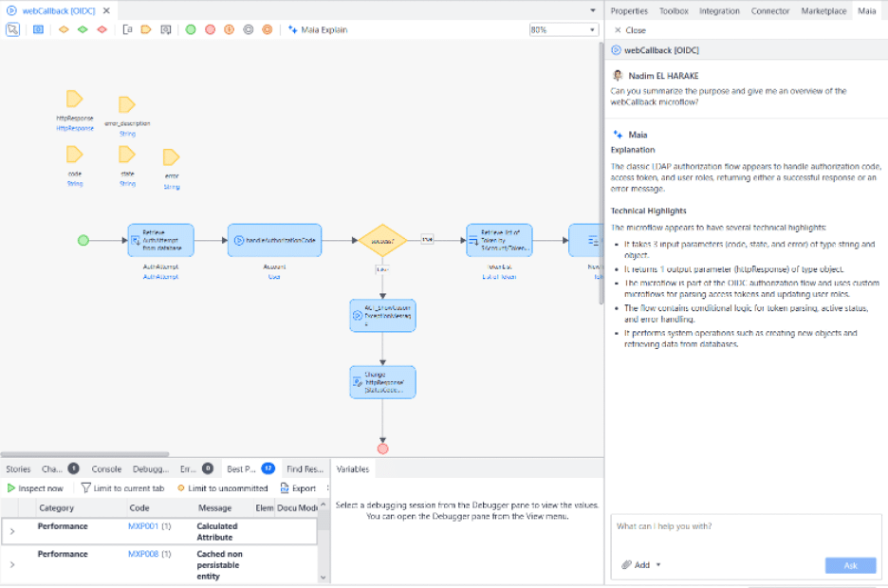Open the MXP008 code link
This screenshot has height=588, width=888.
[x=144, y=554]
